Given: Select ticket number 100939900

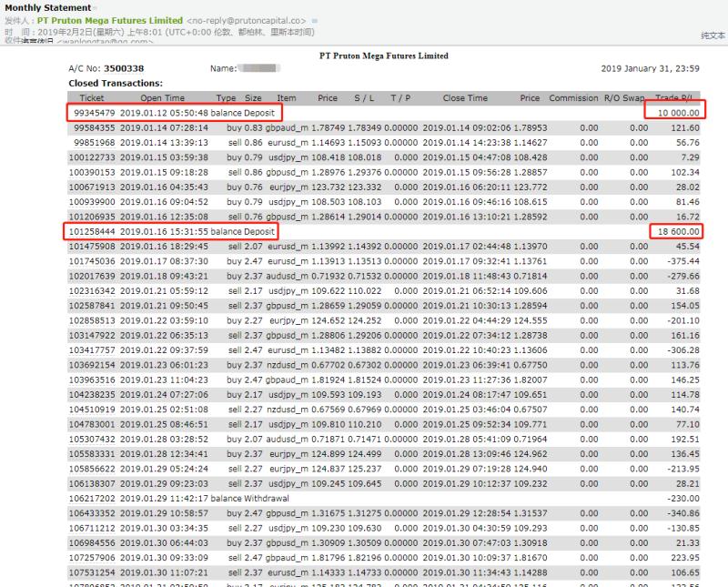Looking at the screenshot, I should (92, 202).
